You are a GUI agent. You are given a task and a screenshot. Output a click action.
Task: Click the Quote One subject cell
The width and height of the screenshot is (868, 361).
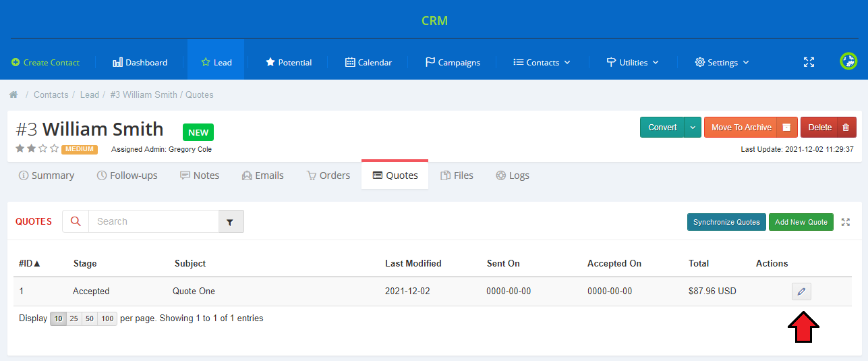(194, 291)
